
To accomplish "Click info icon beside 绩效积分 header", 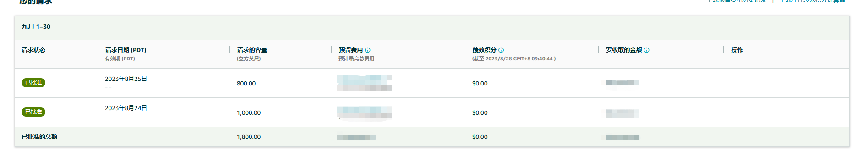I will [501, 50].
